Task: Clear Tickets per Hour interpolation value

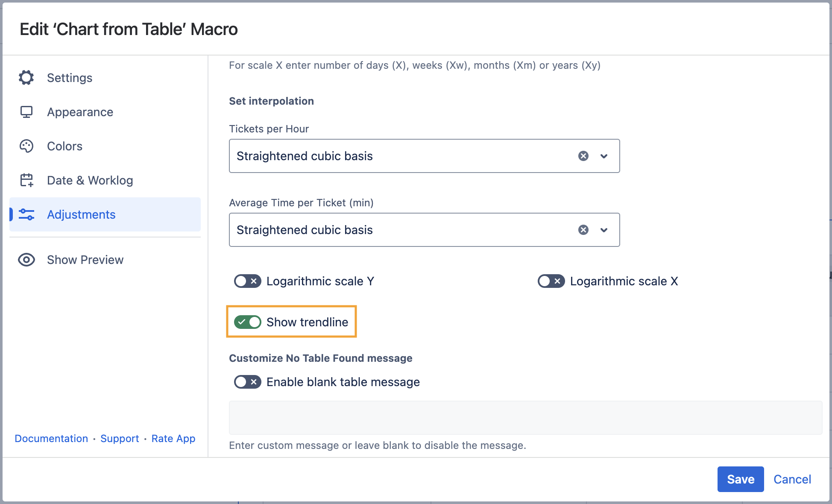Action: tap(583, 156)
